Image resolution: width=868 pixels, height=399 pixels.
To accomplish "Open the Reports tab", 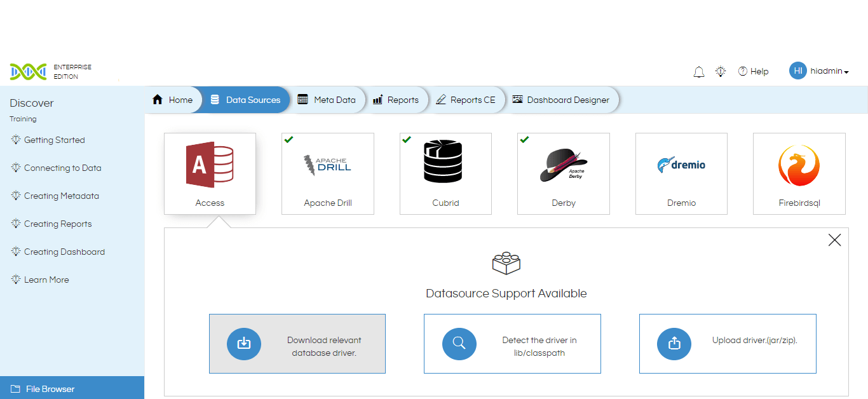I will (396, 100).
